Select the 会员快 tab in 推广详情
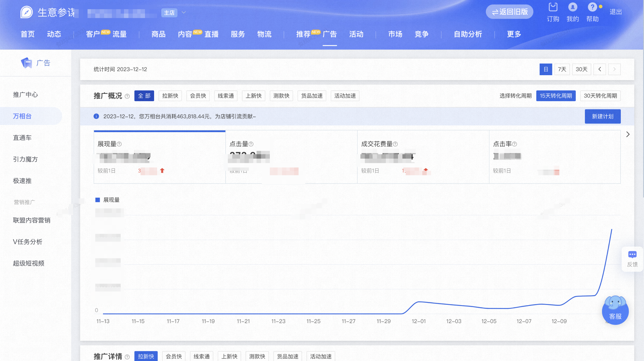The image size is (644, 361). click(174, 356)
